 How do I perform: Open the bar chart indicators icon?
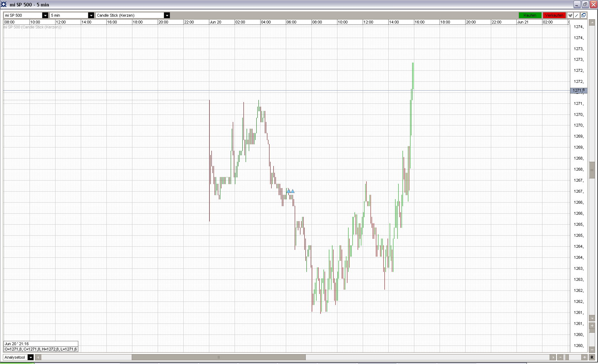point(570,15)
